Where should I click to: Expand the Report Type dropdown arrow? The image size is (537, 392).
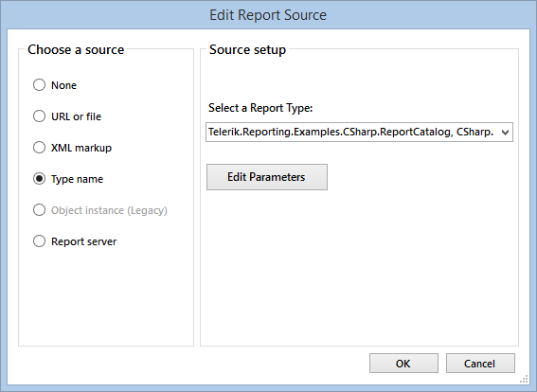(505, 133)
